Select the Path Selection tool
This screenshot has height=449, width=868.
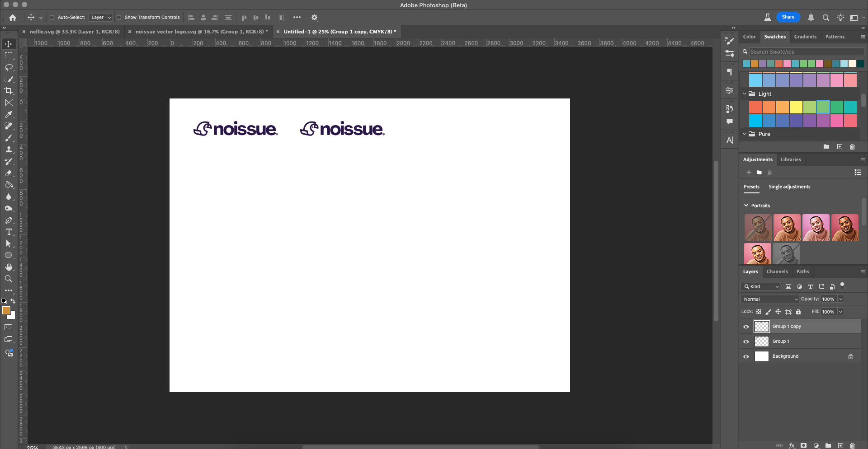(9, 243)
